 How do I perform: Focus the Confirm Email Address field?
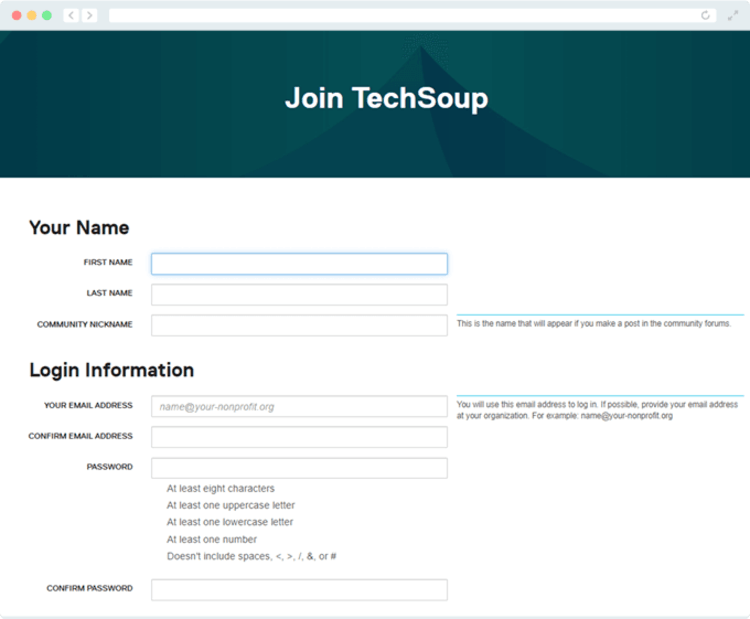click(299, 437)
